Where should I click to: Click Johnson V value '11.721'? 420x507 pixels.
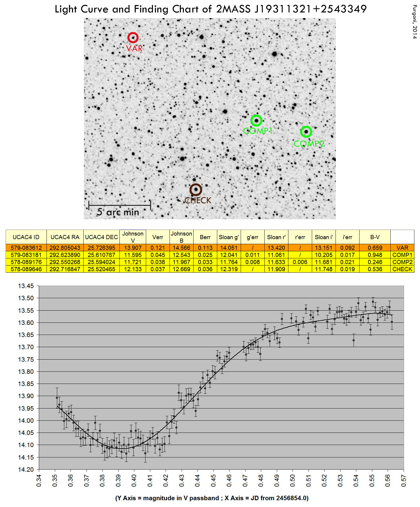133,262
